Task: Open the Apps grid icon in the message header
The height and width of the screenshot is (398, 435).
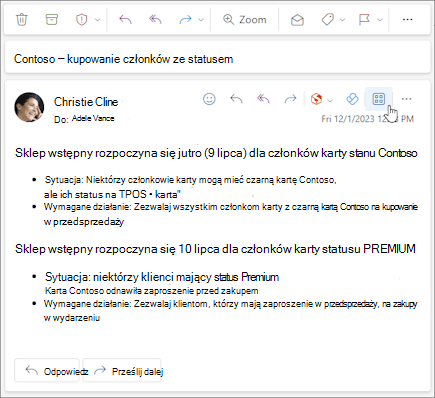Action: (379, 99)
